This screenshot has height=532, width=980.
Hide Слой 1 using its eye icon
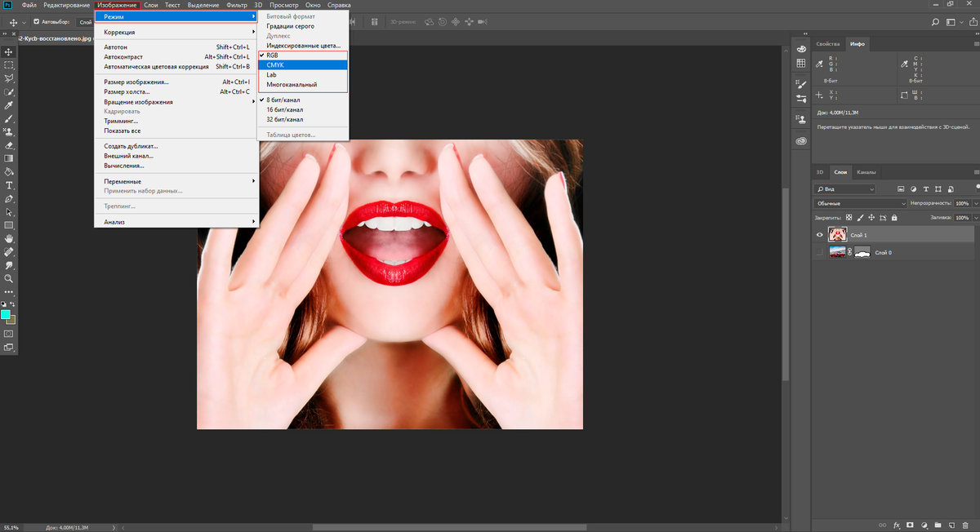[820, 235]
